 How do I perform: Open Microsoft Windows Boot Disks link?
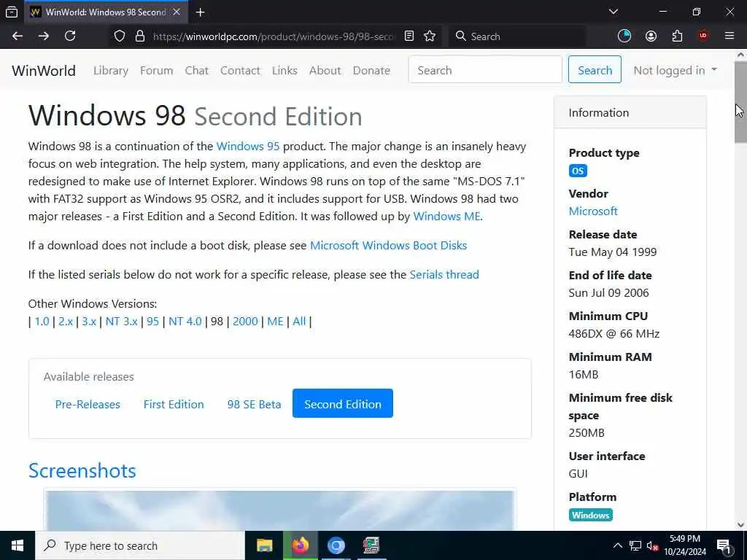click(x=388, y=245)
